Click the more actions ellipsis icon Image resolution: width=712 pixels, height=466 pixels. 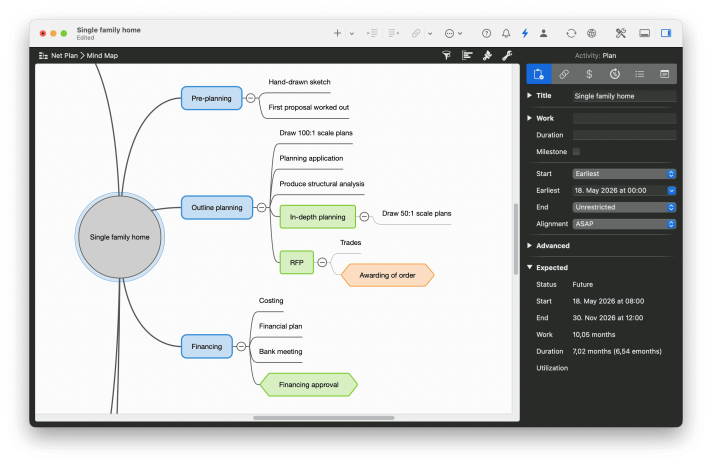coord(450,33)
